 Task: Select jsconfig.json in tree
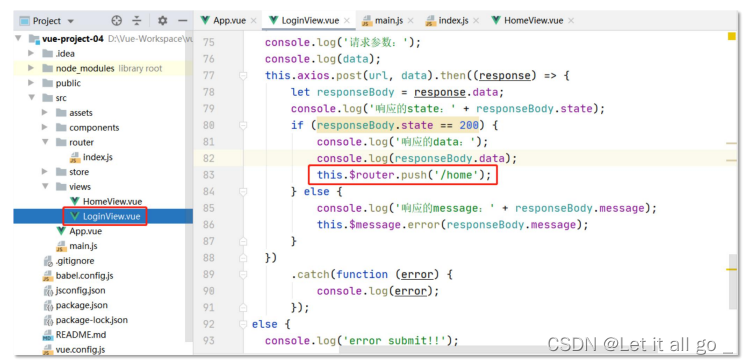81,290
